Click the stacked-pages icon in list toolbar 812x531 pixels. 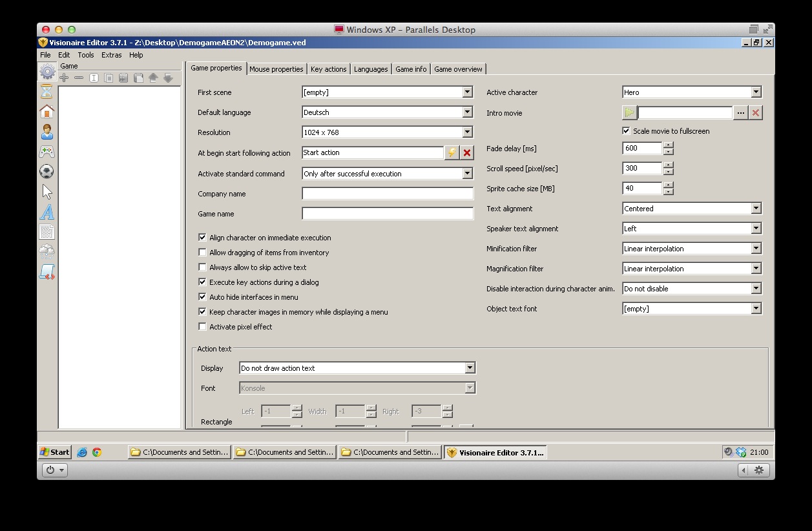point(138,78)
